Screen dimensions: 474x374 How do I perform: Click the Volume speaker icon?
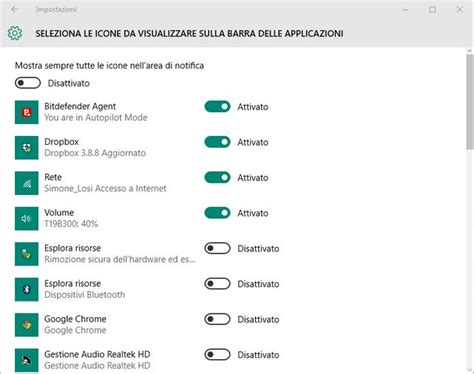(x=27, y=219)
